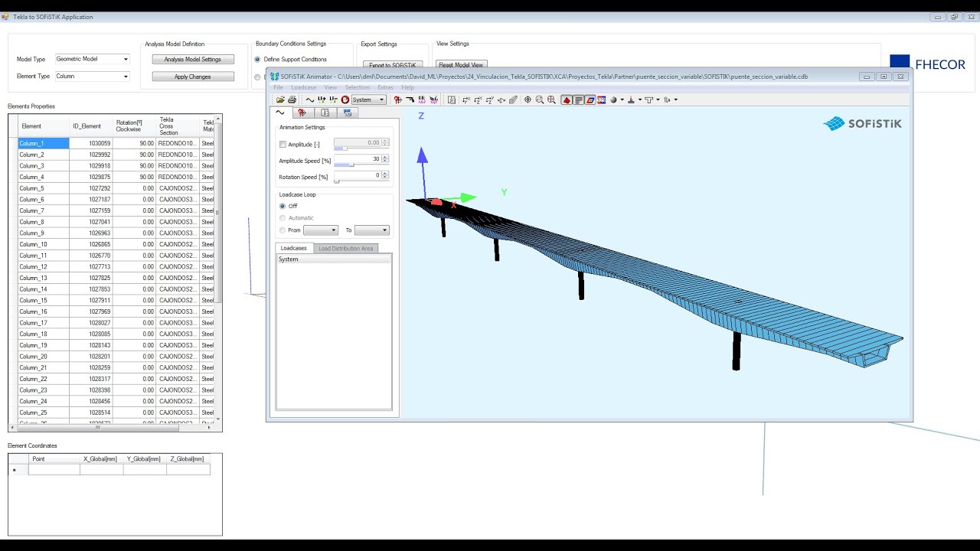Click the Amplitude Speed value field
The height and width of the screenshot is (551, 980).
coord(358,158)
